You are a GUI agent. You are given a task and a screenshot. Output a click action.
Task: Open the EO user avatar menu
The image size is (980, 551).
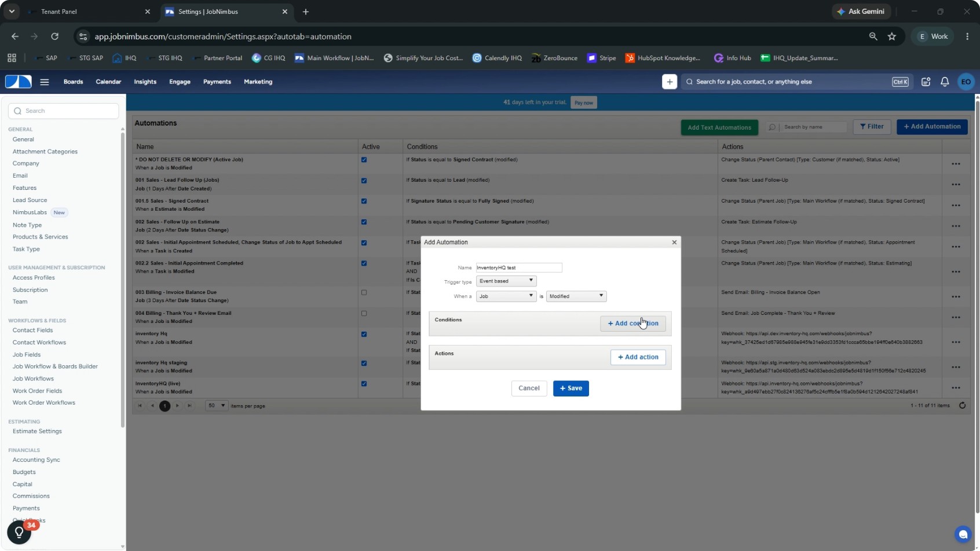point(966,82)
